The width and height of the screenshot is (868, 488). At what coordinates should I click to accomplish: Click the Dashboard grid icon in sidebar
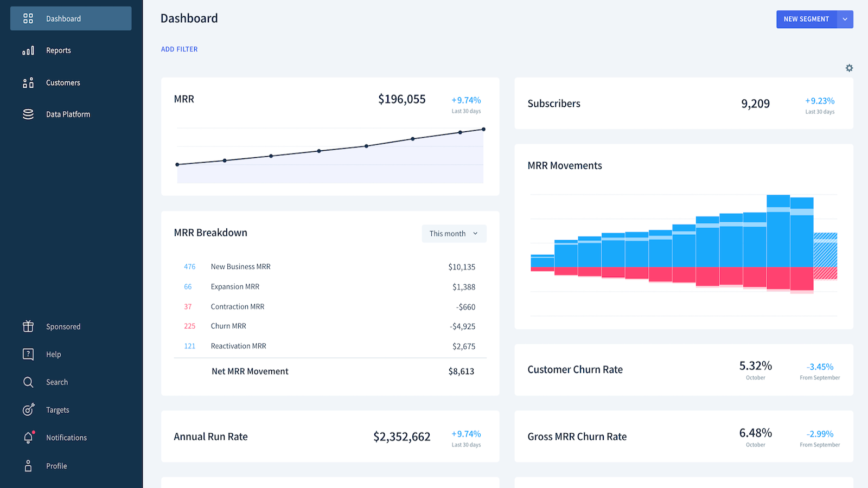point(28,18)
